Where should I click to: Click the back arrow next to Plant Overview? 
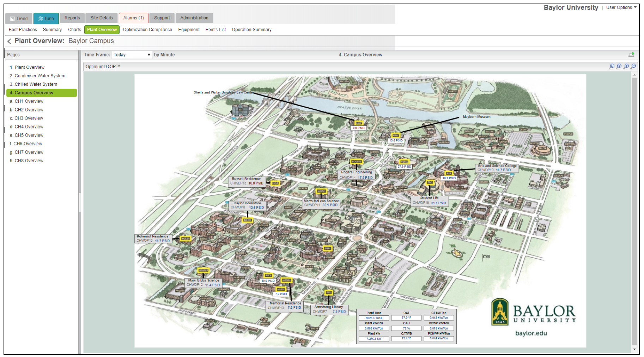click(9, 41)
